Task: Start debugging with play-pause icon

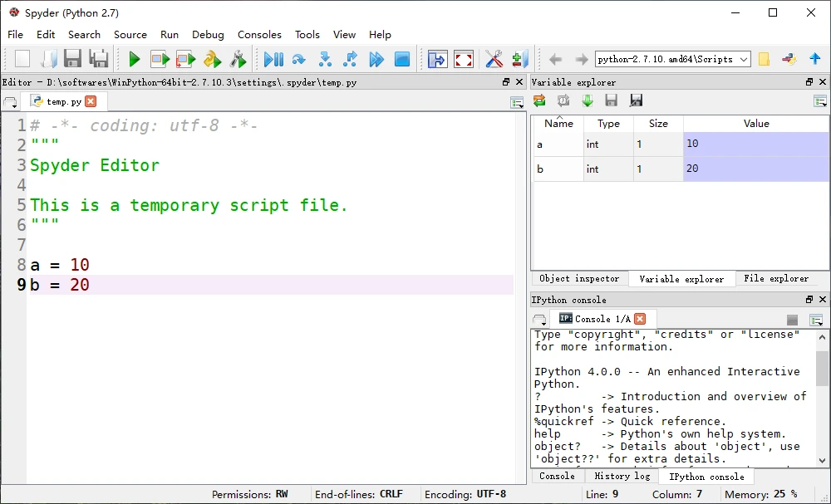Action: point(273,59)
